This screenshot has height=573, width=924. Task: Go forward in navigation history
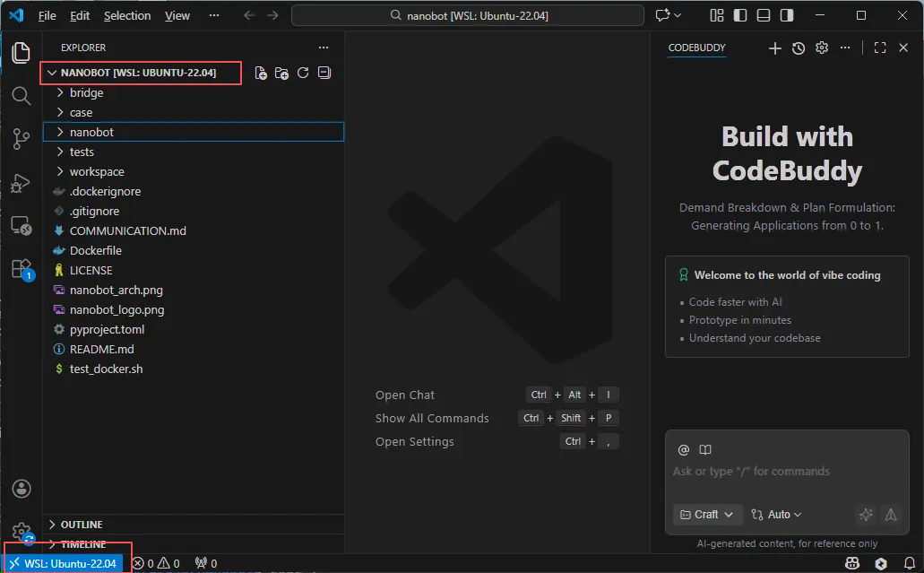point(272,15)
